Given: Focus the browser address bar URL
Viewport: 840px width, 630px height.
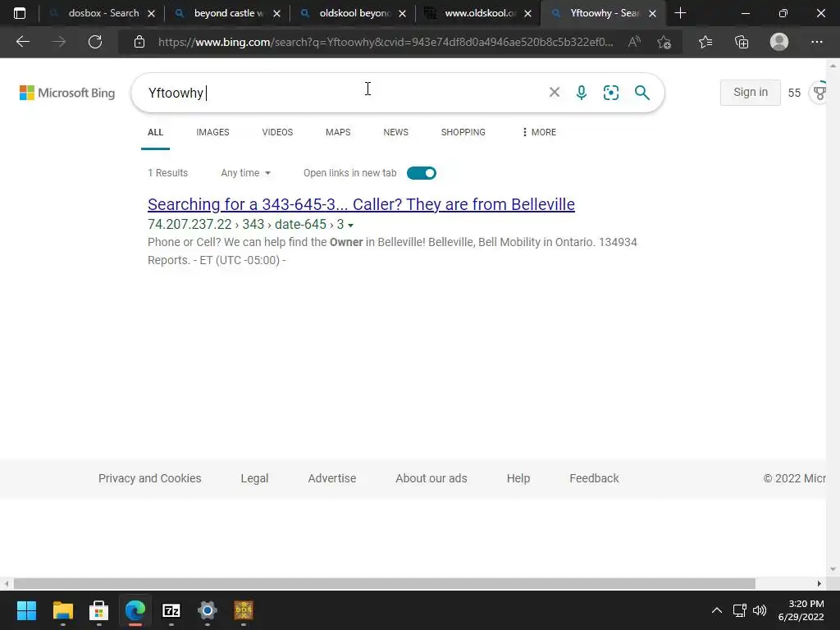Looking at the screenshot, I should tap(386, 42).
